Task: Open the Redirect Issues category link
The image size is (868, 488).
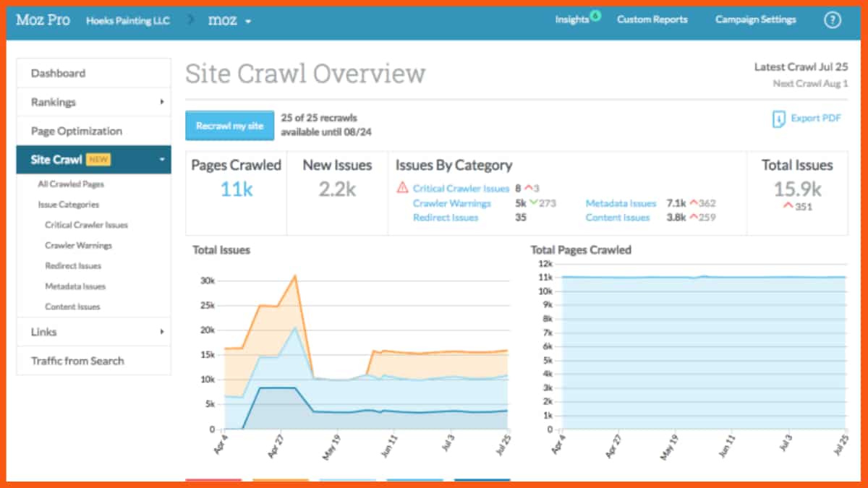Action: click(x=446, y=218)
